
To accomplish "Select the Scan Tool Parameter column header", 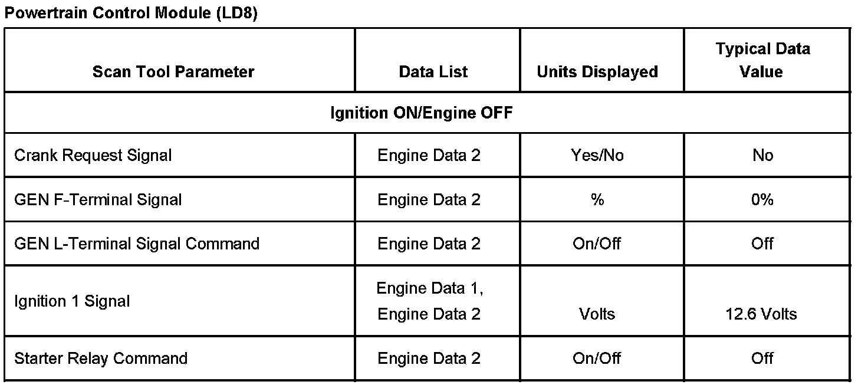I will (x=173, y=72).
